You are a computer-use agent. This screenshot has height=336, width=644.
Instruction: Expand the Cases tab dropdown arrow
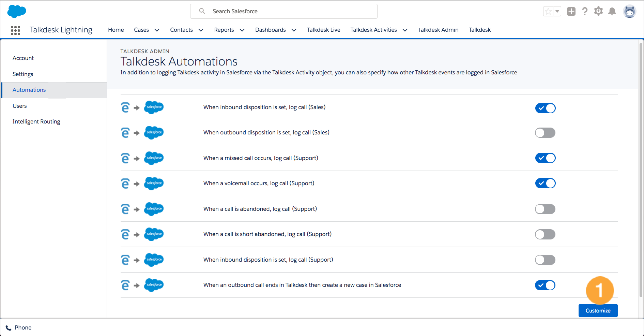(x=157, y=30)
